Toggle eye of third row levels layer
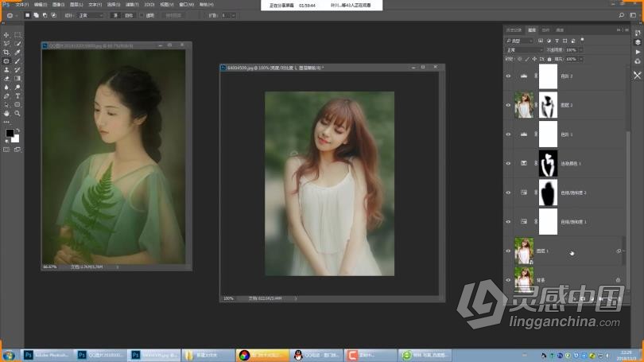The height and width of the screenshot is (362, 644). 509,134
